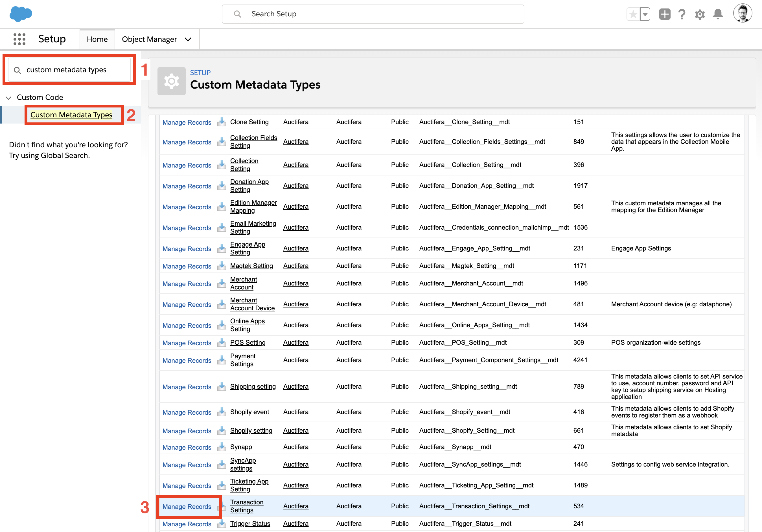Open the App Launcher waffle icon
The image size is (762, 532).
tap(19, 39)
